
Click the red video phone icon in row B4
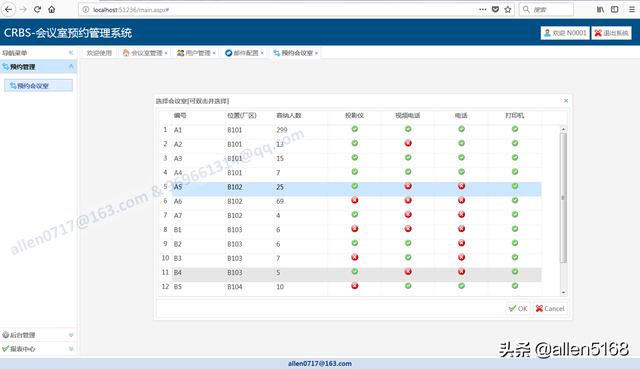(x=408, y=271)
